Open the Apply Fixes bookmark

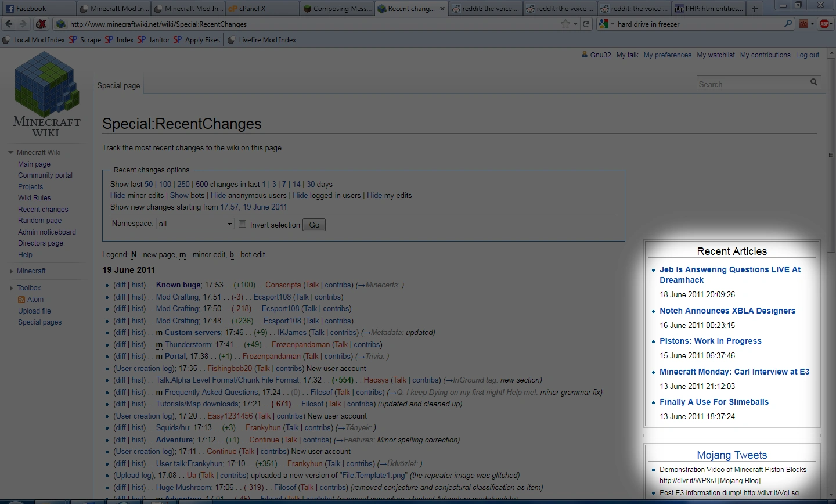pos(197,40)
